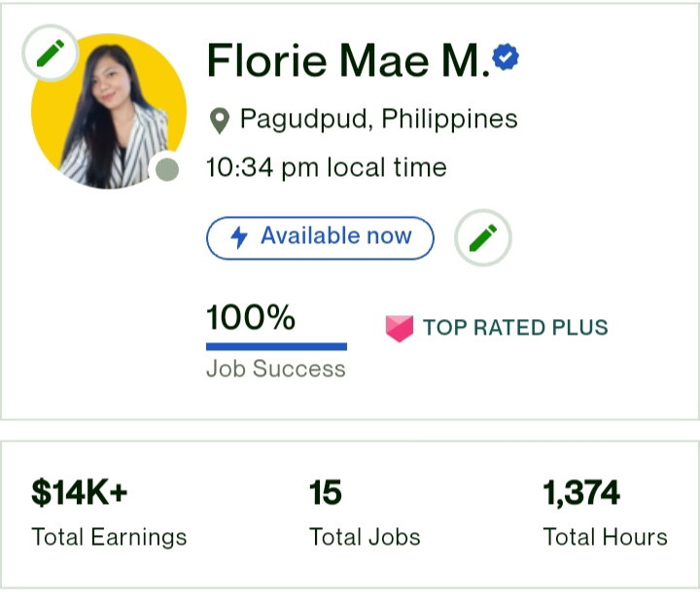Click the blue verified badge icon
700x606 pixels.
[x=506, y=56]
